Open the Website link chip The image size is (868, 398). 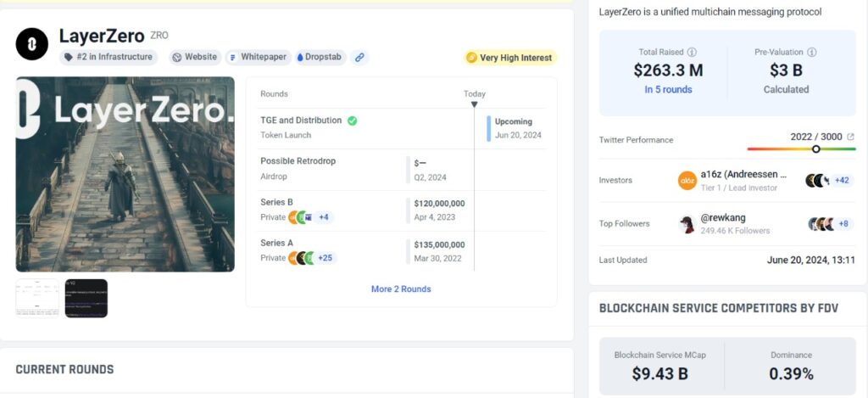195,57
